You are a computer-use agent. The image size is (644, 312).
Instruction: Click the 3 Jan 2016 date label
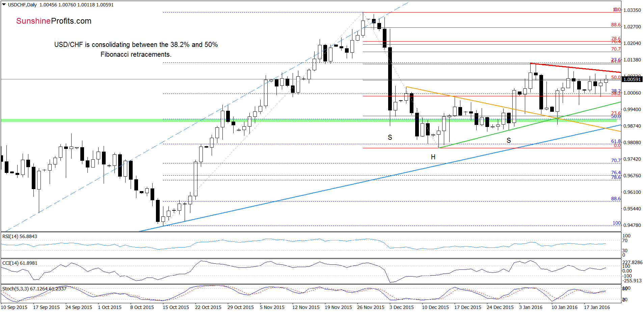(x=531, y=307)
